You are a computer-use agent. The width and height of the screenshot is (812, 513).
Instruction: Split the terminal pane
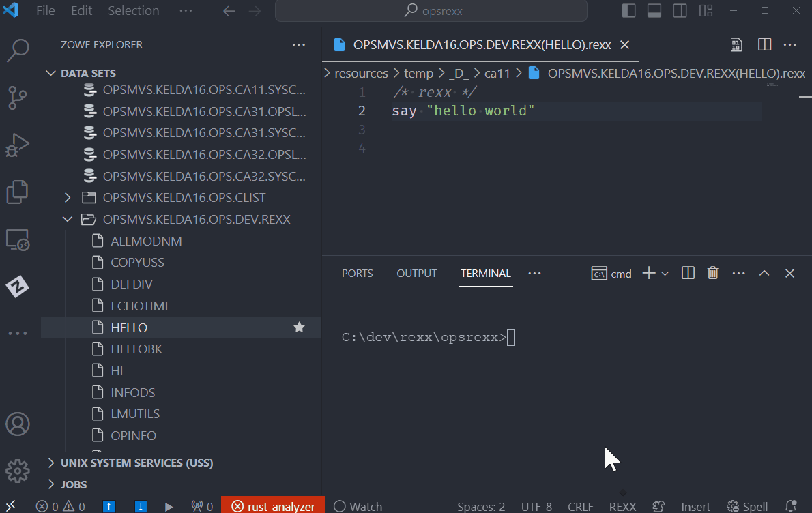(x=687, y=272)
